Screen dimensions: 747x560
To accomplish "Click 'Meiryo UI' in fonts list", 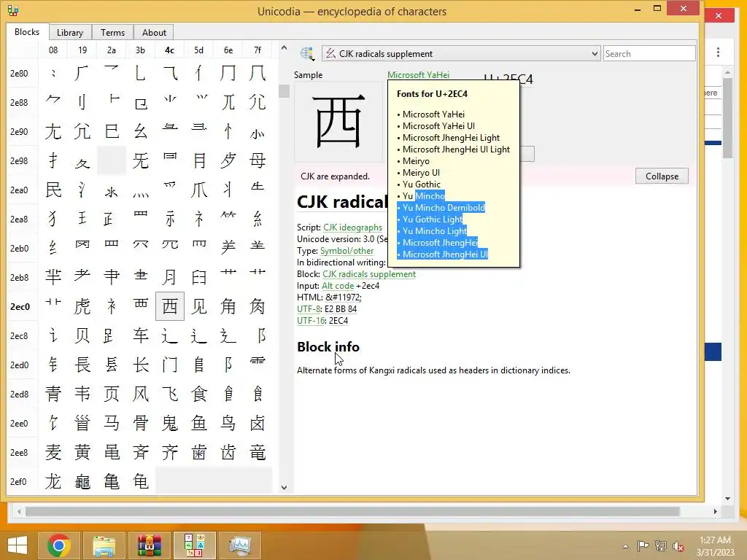I will 421,173.
